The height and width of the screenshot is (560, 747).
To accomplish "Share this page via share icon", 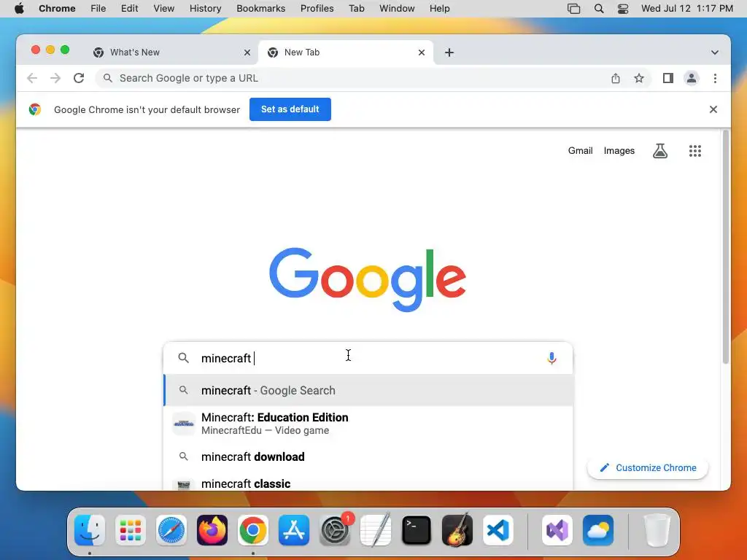I will coord(616,78).
